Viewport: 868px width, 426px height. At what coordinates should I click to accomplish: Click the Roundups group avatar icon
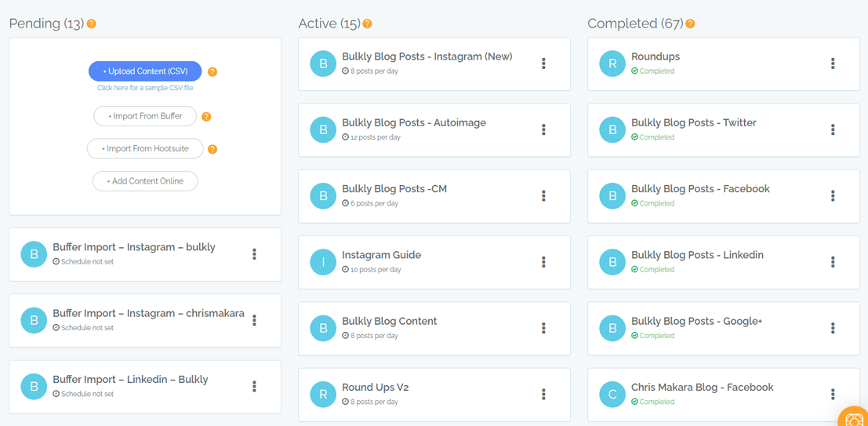(x=612, y=64)
